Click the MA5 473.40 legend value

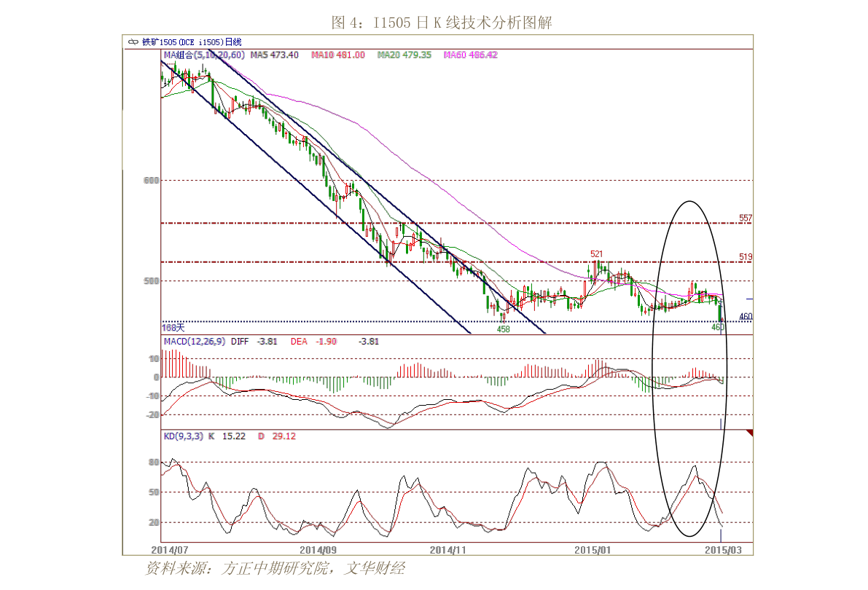(x=274, y=55)
